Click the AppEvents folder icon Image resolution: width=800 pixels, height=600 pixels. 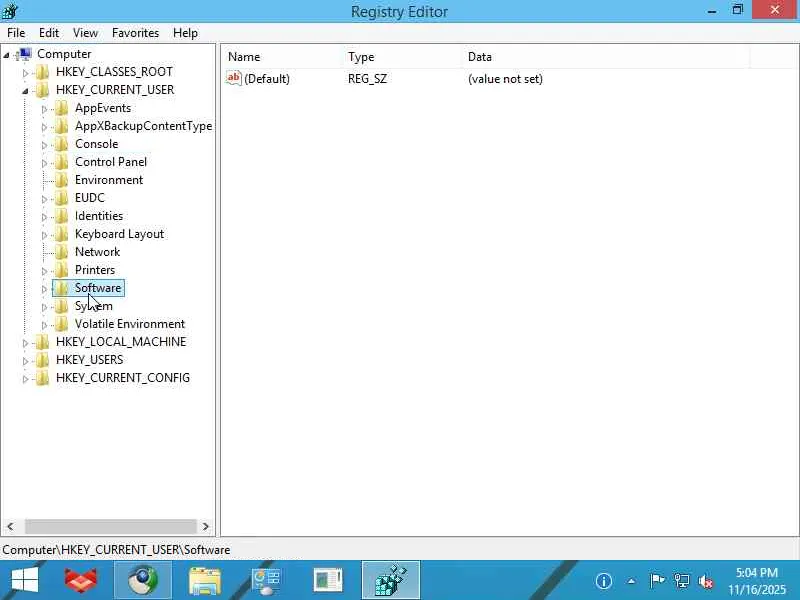tap(61, 108)
